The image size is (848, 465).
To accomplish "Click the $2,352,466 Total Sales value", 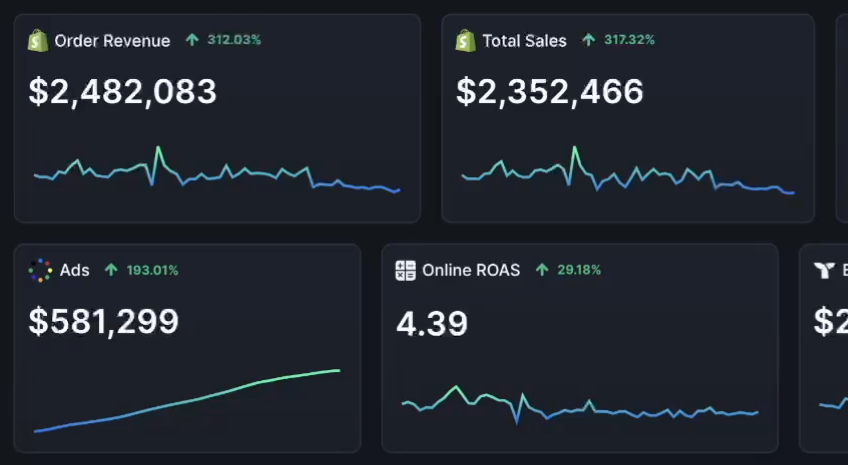I will 550,92.
